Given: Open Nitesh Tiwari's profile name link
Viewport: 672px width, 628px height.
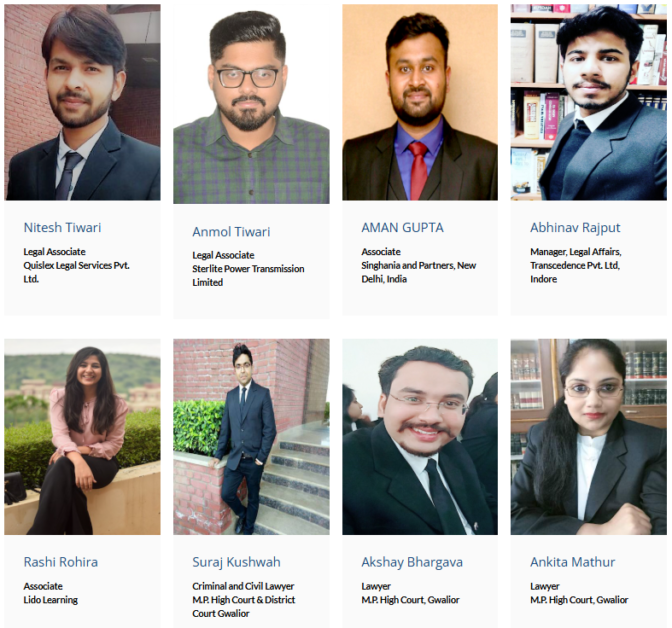Looking at the screenshot, I should point(62,227).
